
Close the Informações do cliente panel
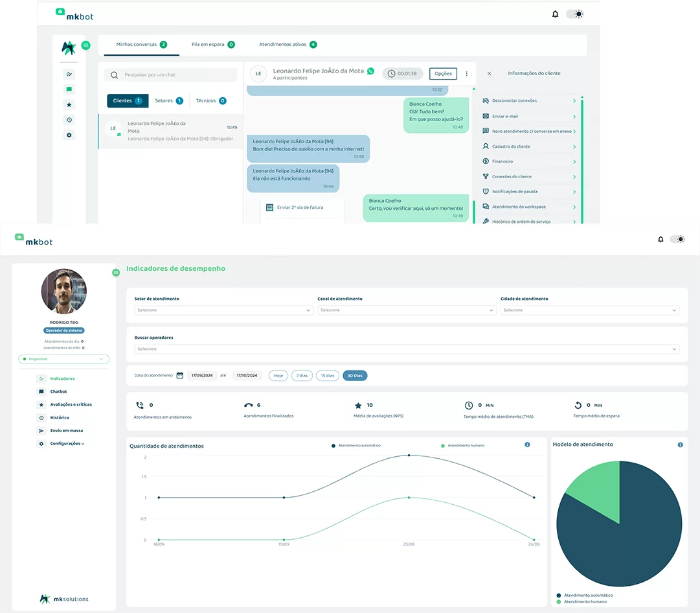(x=489, y=74)
